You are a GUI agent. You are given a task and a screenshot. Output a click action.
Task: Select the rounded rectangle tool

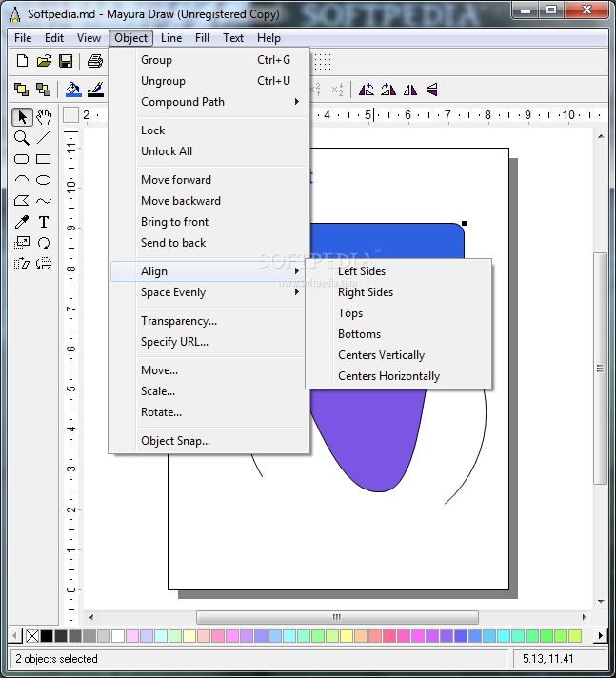[22, 159]
